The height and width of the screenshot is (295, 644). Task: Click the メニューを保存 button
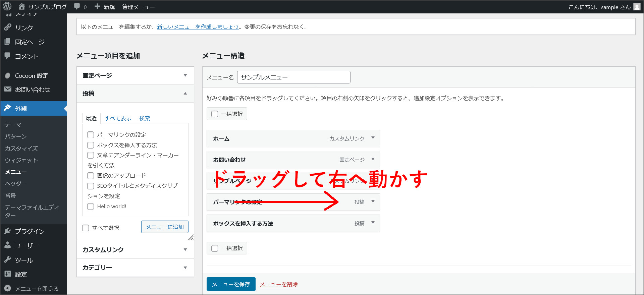(x=231, y=284)
